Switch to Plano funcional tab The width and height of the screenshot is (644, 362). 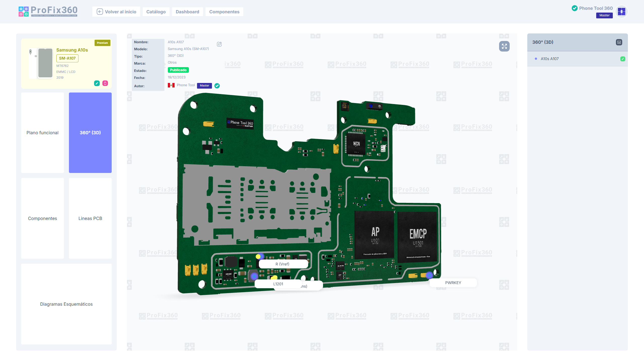43,133
